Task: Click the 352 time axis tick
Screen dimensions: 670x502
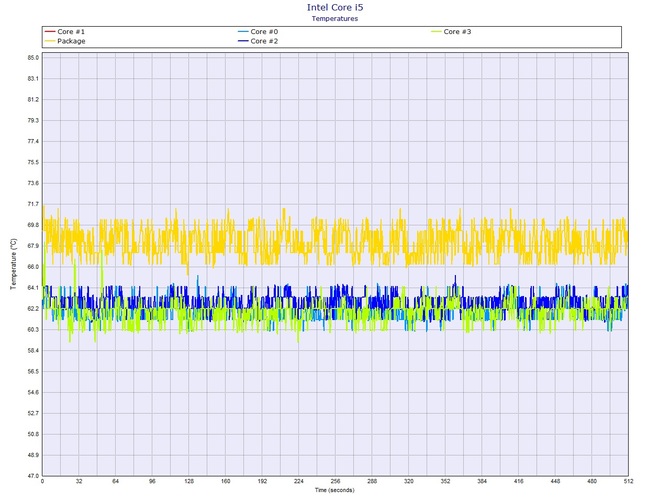Action: [445, 481]
